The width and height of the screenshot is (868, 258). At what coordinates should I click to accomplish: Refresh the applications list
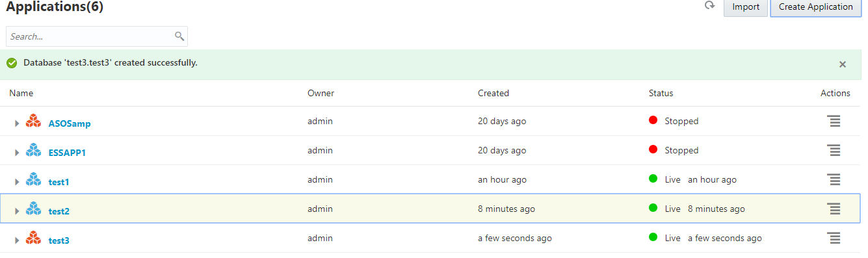[709, 6]
